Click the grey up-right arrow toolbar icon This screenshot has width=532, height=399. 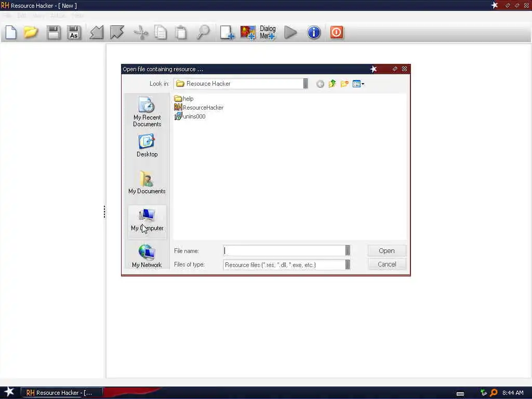(117, 33)
